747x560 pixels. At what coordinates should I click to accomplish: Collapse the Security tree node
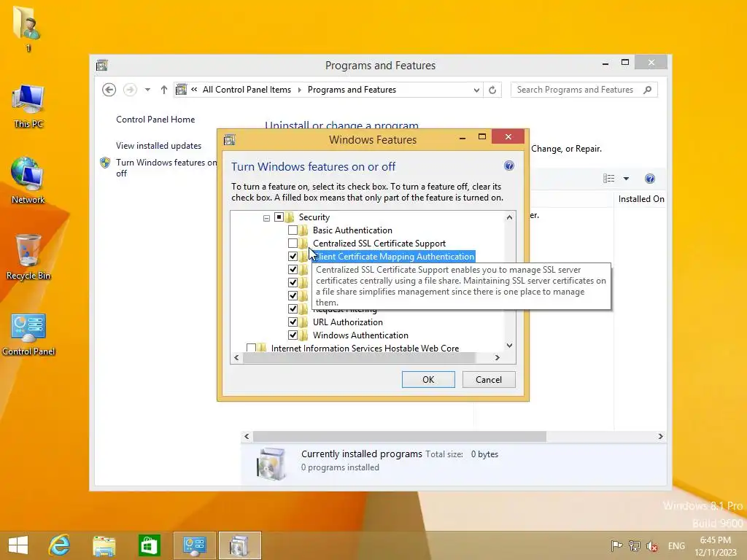coord(266,217)
